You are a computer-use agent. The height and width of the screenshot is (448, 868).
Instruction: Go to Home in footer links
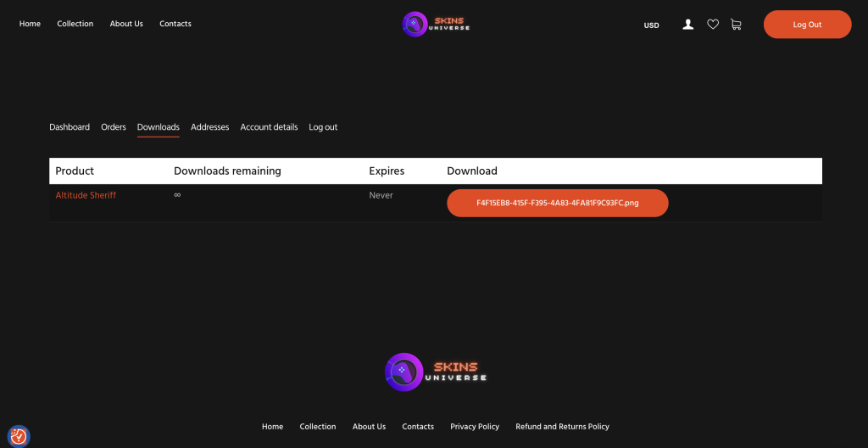(272, 427)
